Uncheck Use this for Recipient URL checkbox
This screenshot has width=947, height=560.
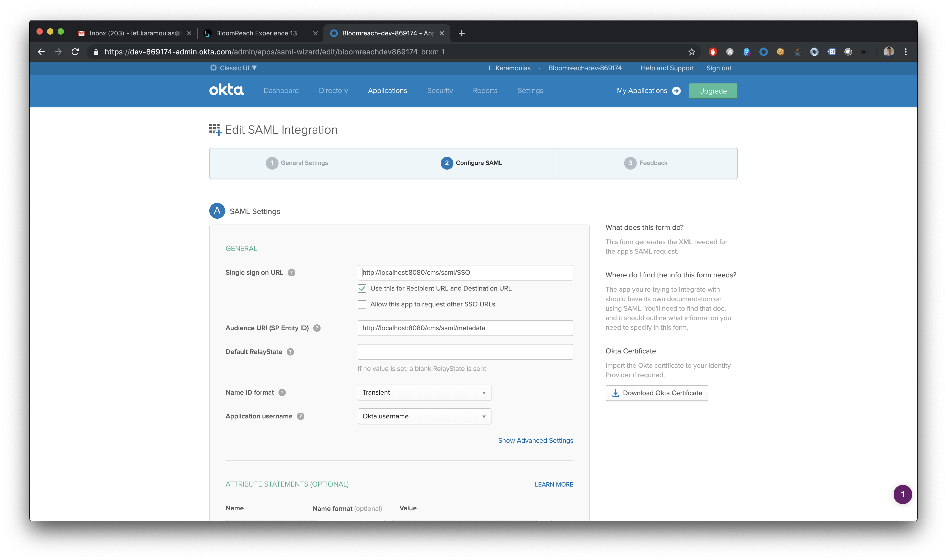362,288
